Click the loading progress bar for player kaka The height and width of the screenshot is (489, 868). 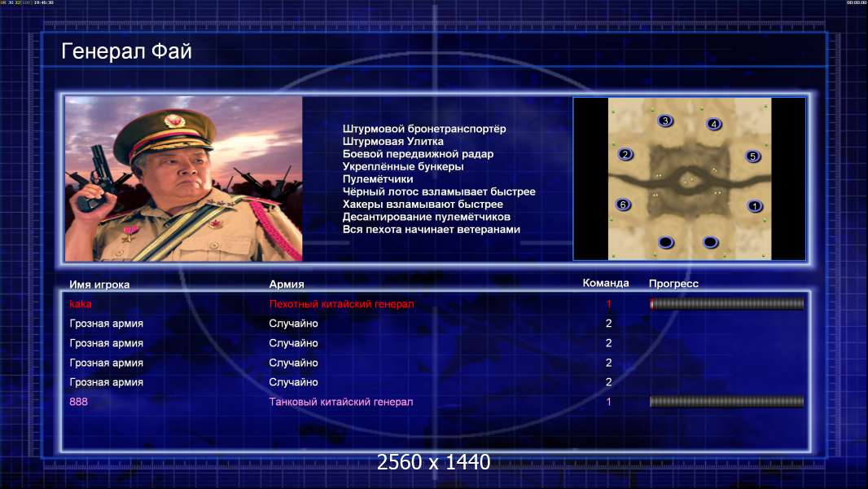tap(726, 303)
